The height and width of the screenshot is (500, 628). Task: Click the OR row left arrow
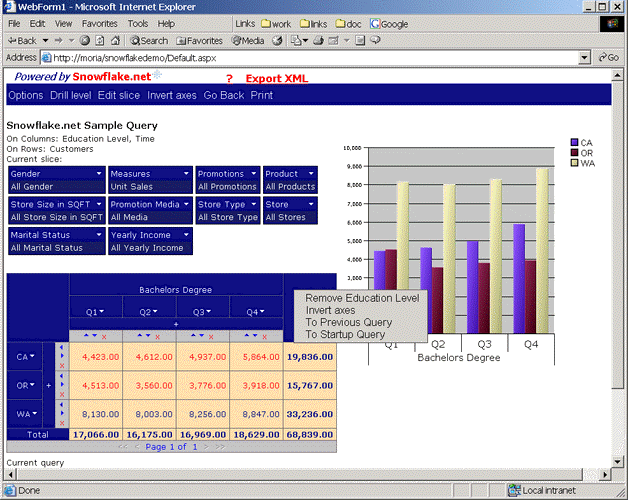(62, 376)
